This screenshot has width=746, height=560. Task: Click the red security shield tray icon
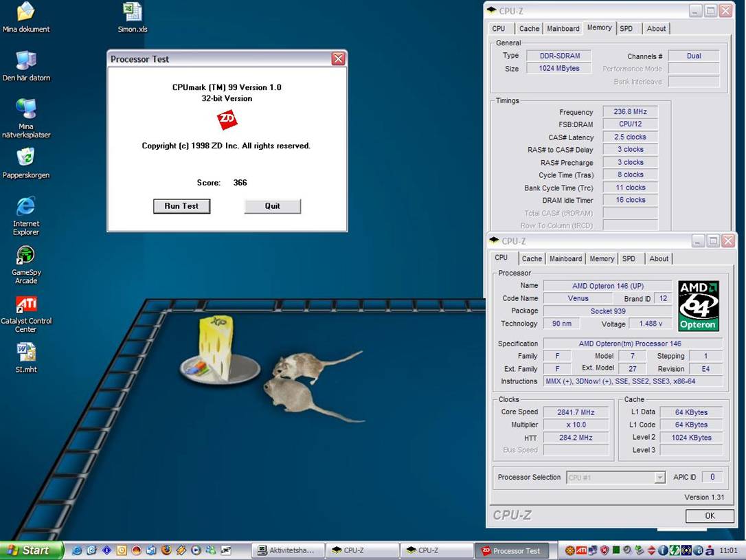pos(604,550)
